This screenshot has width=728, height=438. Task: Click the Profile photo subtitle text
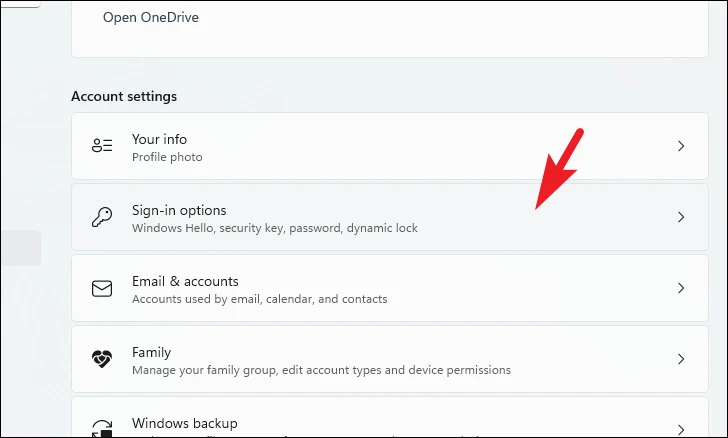pos(167,157)
